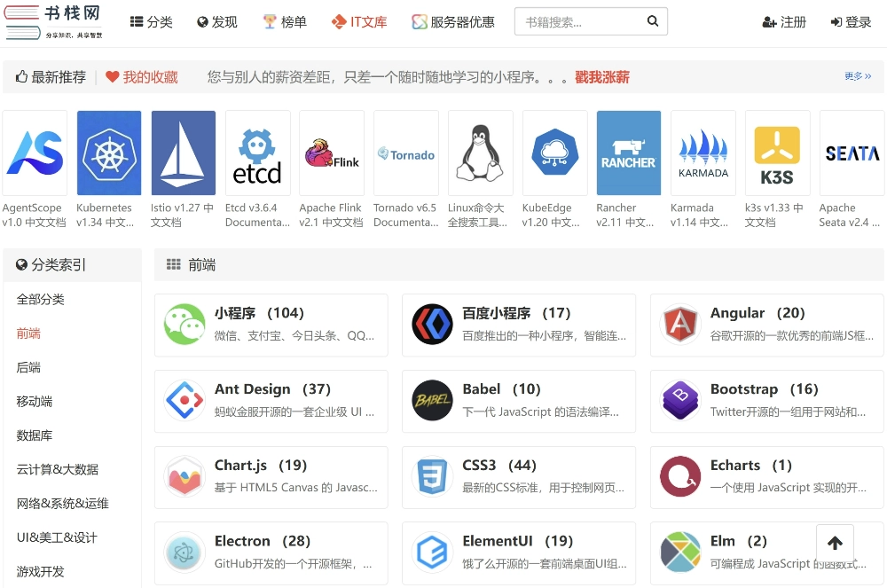This screenshot has width=887, height=588.
Task: Open the Electron category icon
Action: click(184, 553)
